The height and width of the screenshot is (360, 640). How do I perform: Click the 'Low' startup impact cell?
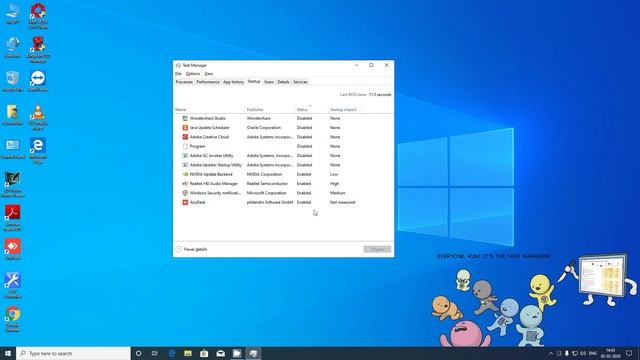[334, 174]
